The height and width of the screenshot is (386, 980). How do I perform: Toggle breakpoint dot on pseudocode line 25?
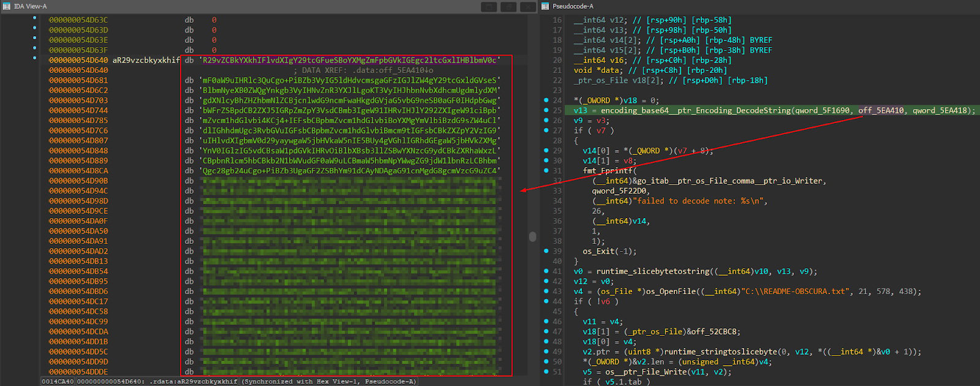[x=546, y=110]
